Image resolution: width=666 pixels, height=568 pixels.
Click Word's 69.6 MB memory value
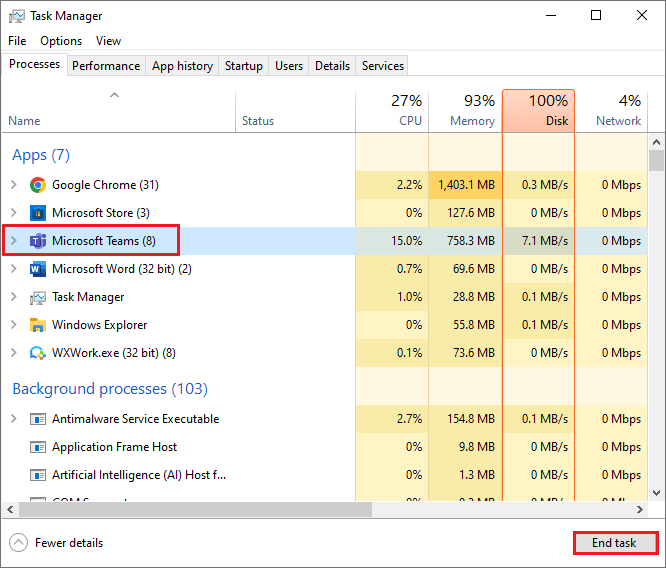click(474, 269)
